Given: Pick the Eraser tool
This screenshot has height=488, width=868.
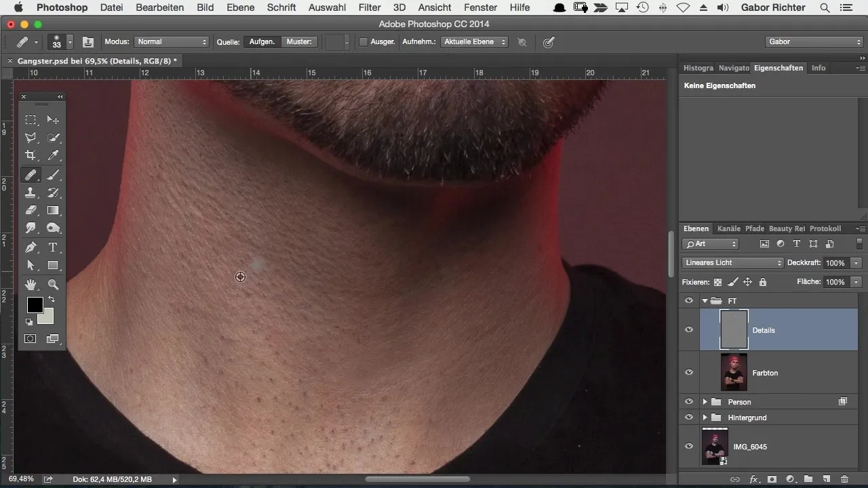Looking at the screenshot, I should pos(31,211).
